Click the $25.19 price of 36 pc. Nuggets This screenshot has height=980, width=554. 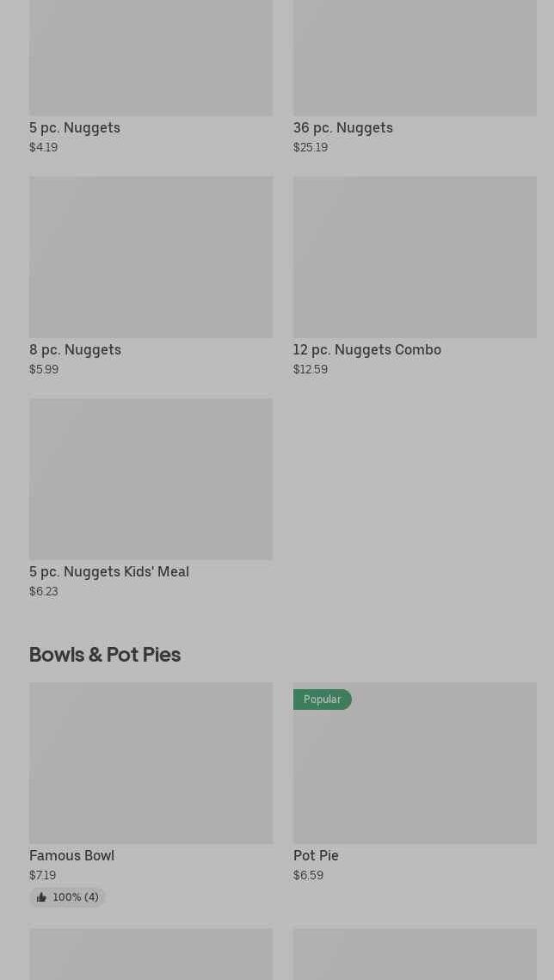point(310,147)
